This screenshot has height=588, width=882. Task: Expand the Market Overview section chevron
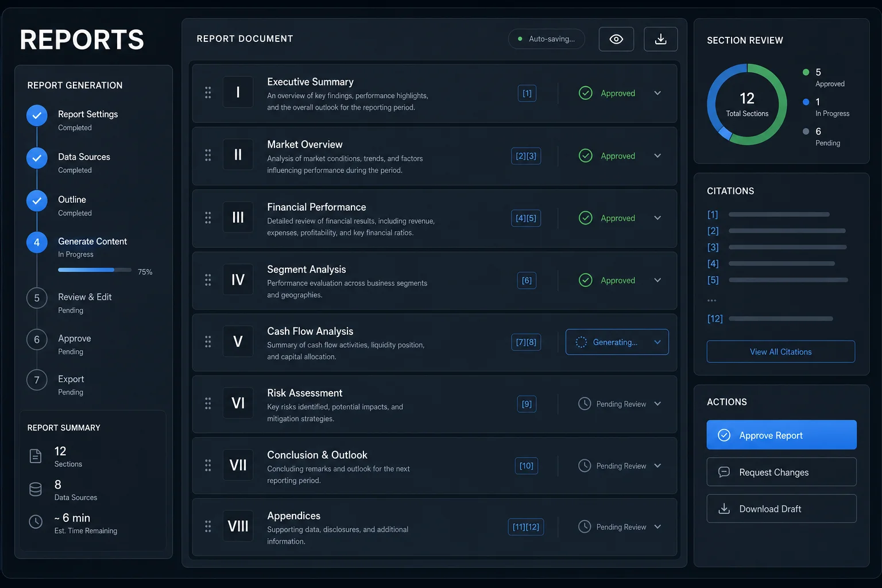point(657,156)
